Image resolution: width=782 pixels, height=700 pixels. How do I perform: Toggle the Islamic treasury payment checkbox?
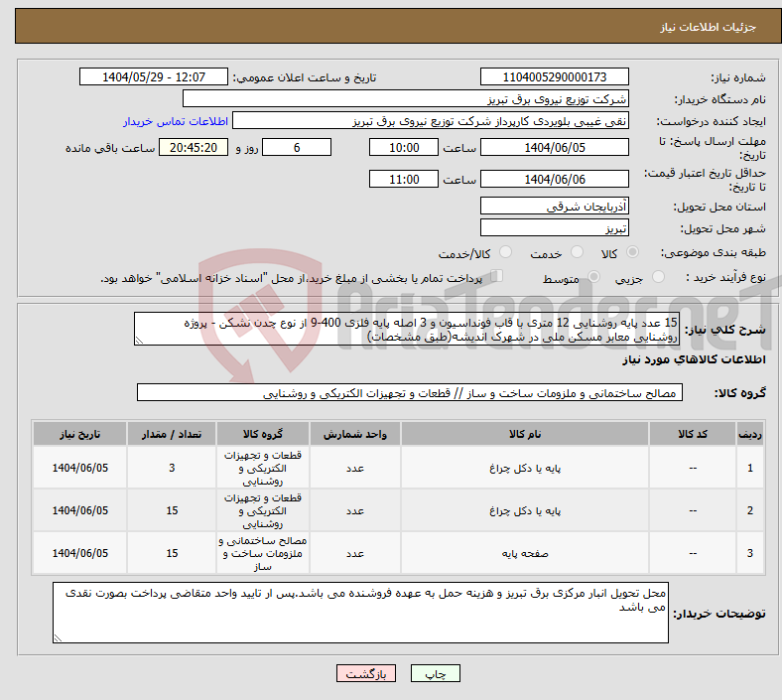point(496,276)
